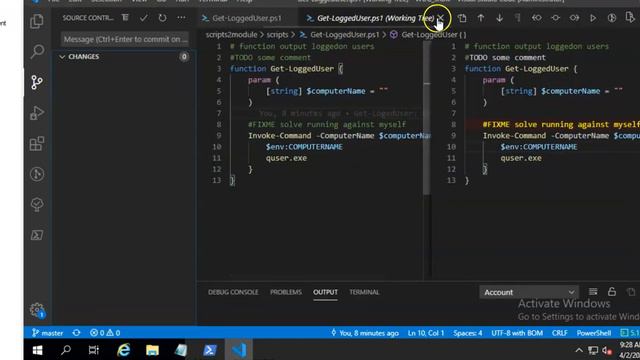Open the Extensions view
This screenshot has height=360, width=640.
pyautogui.click(x=37, y=143)
